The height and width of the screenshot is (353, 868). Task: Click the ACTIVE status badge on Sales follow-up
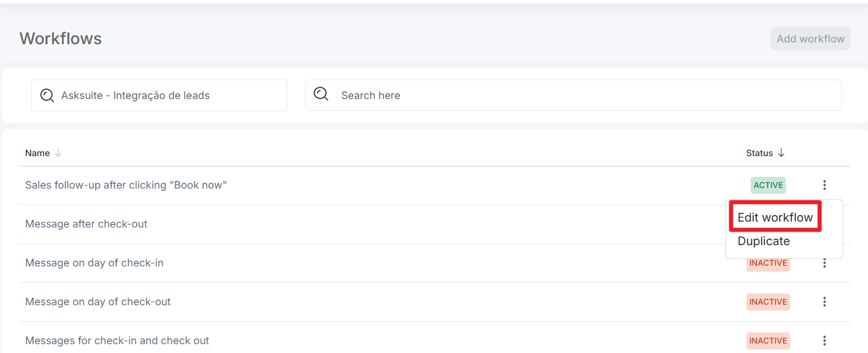tap(768, 185)
